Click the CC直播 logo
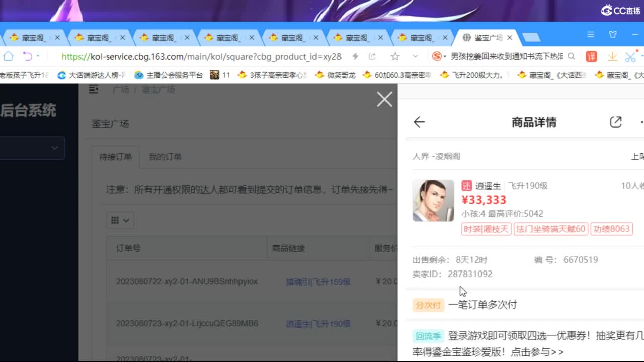The height and width of the screenshot is (362, 644). (620, 10)
